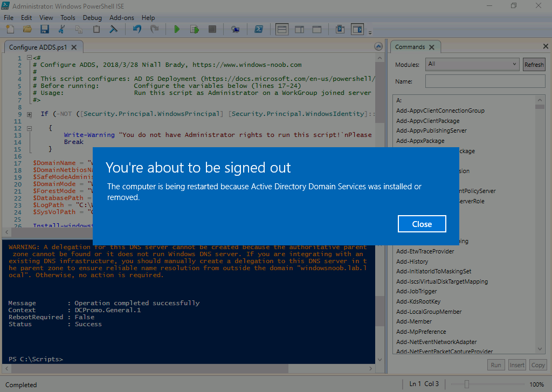Close the Configure ADDS.ps1 script tab

click(x=74, y=47)
